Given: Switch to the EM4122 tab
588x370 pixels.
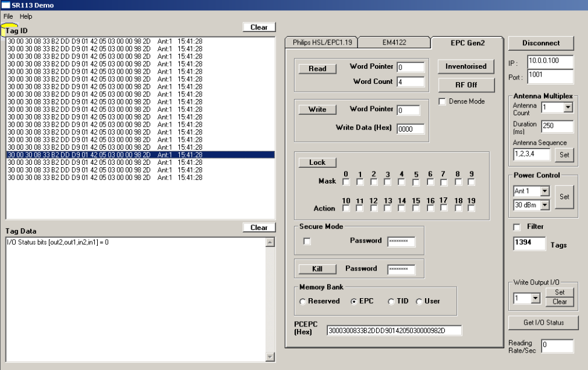Looking at the screenshot, I should (394, 42).
